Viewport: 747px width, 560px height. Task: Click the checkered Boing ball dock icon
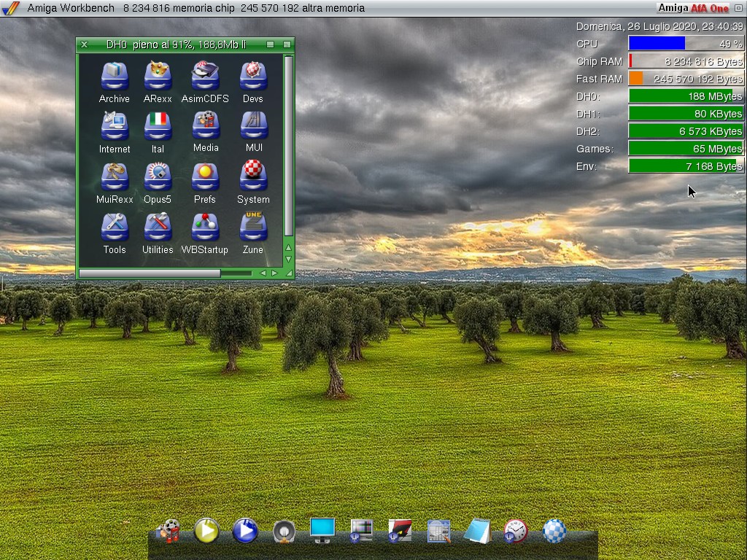click(554, 531)
